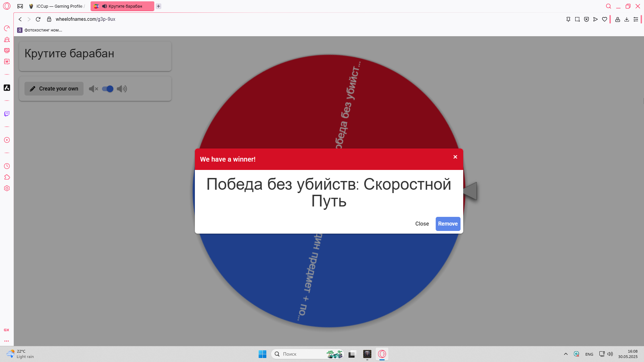Screen dimensions: 644x362
Task: Open a new browser tab
Action: [159, 6]
